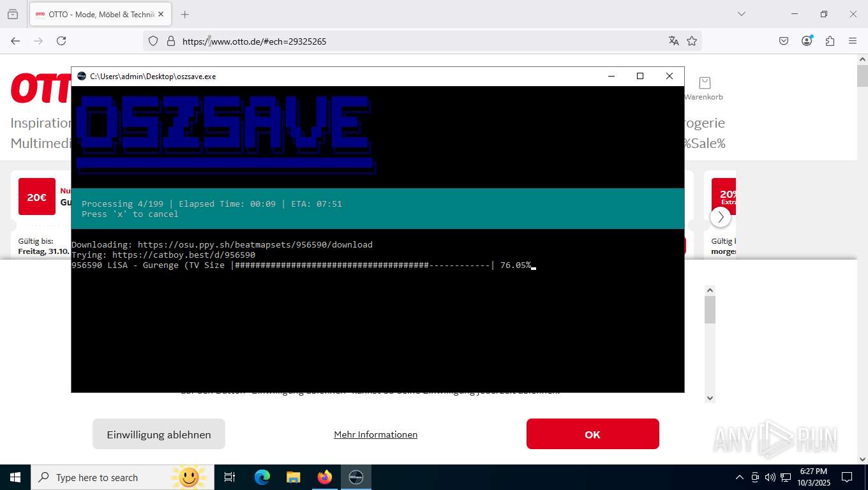Close the oszsave.exe console window

coord(669,76)
